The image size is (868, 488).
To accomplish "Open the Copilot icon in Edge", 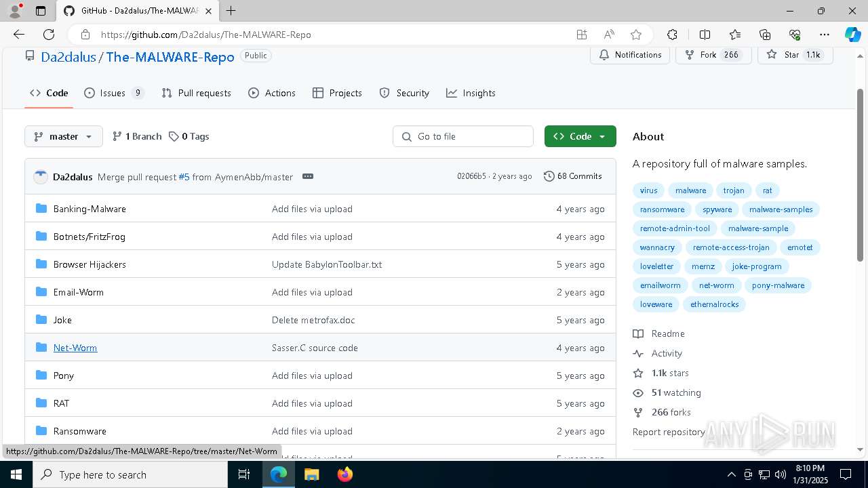I will pyautogui.click(x=852, y=35).
